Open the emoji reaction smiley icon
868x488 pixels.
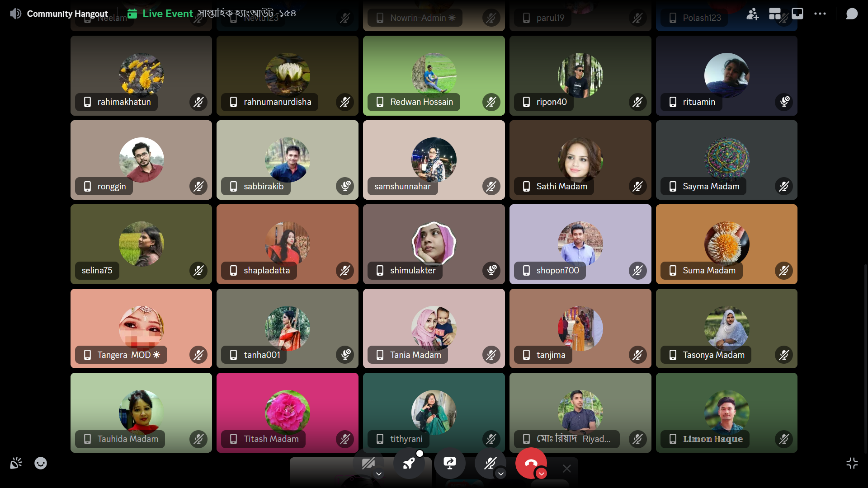click(41, 463)
